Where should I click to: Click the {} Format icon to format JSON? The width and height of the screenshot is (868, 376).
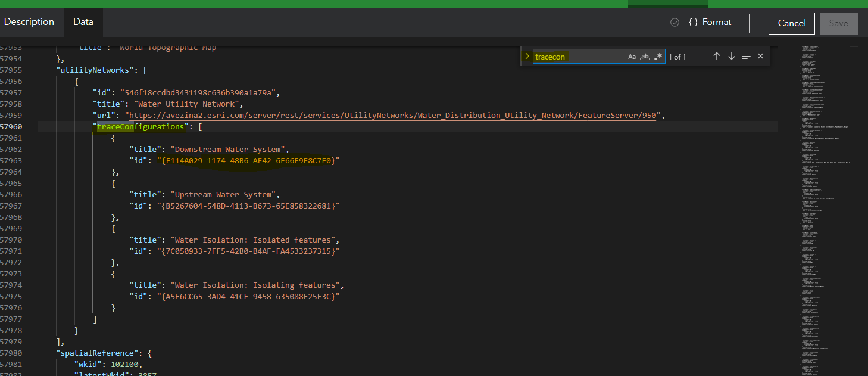click(x=710, y=22)
